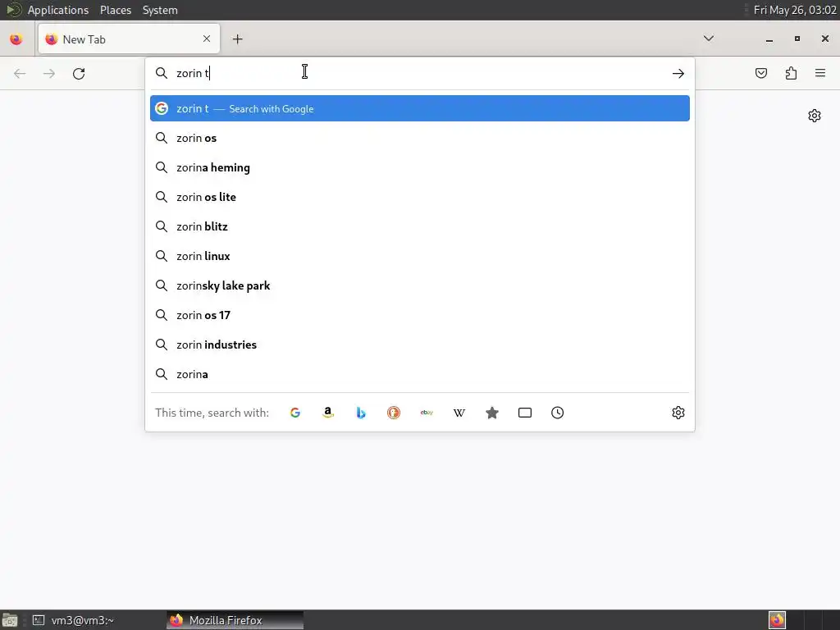Click the Go arrow in address bar
The height and width of the screenshot is (630, 840).
[678, 73]
